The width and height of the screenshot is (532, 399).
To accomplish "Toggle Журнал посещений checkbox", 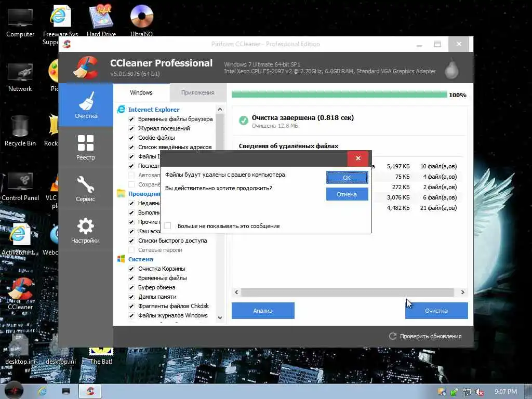I will coord(131,128).
